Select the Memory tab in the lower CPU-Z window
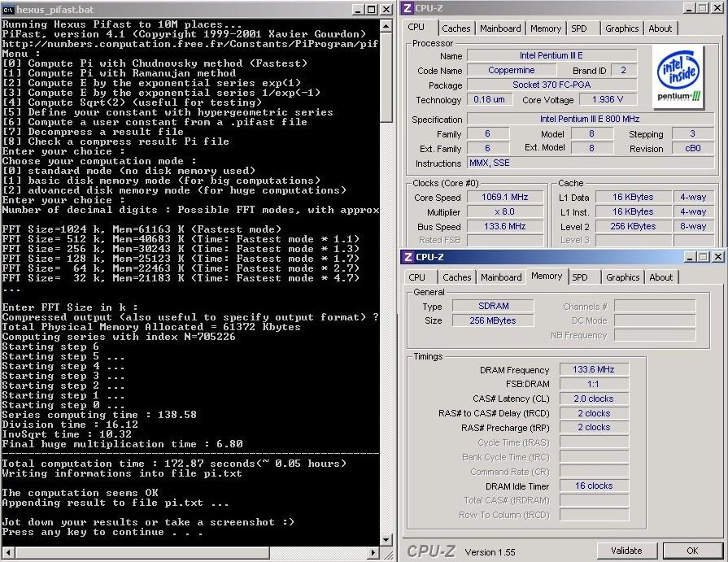This screenshot has height=562, width=728. pos(547,277)
